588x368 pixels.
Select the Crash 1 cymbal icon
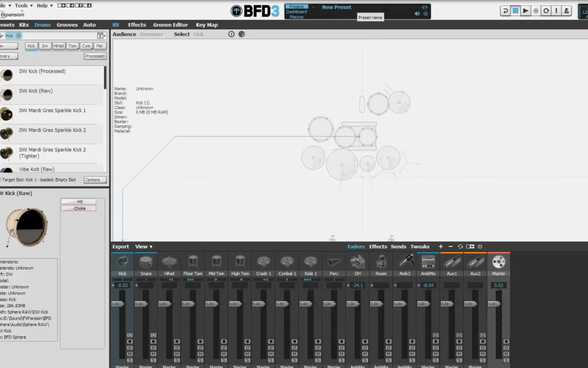click(x=264, y=262)
